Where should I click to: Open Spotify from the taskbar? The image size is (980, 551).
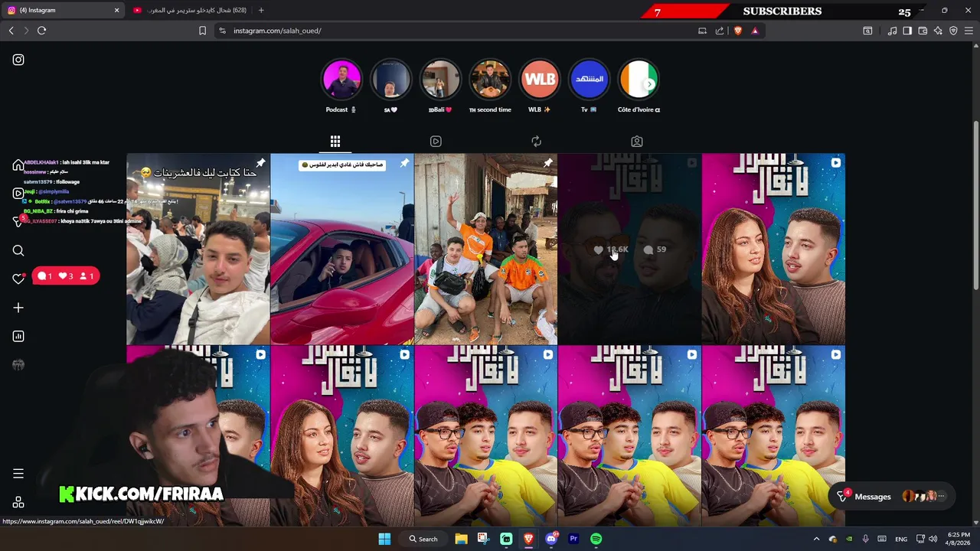596,539
